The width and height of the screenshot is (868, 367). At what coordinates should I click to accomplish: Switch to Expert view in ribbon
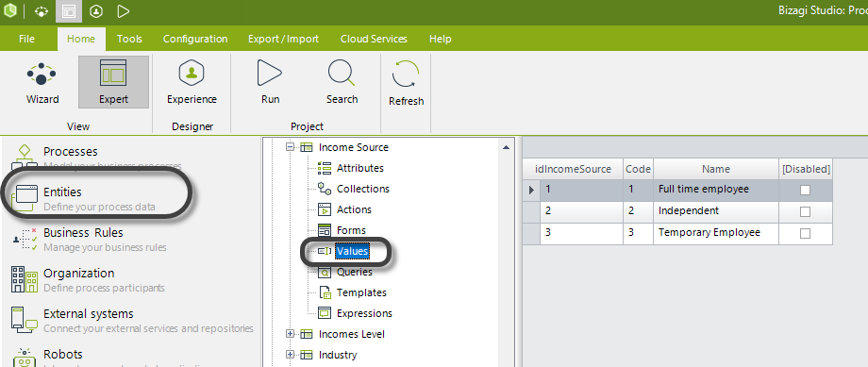tap(113, 82)
